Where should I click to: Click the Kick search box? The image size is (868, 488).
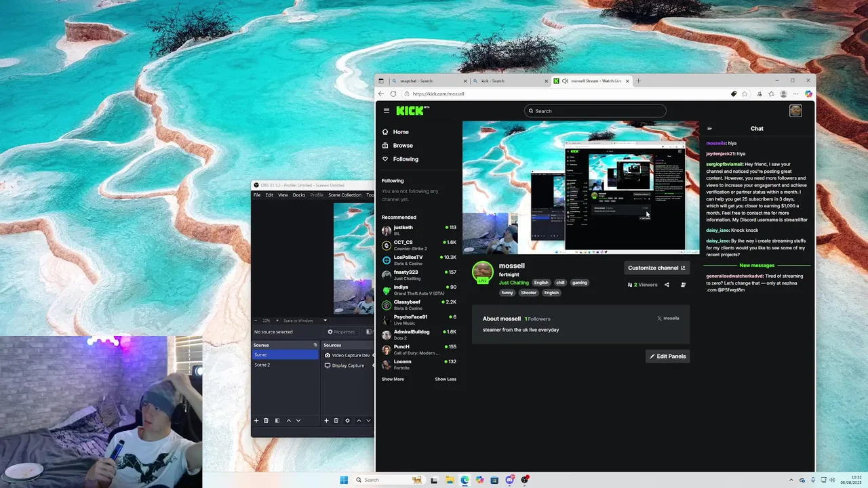coord(595,110)
